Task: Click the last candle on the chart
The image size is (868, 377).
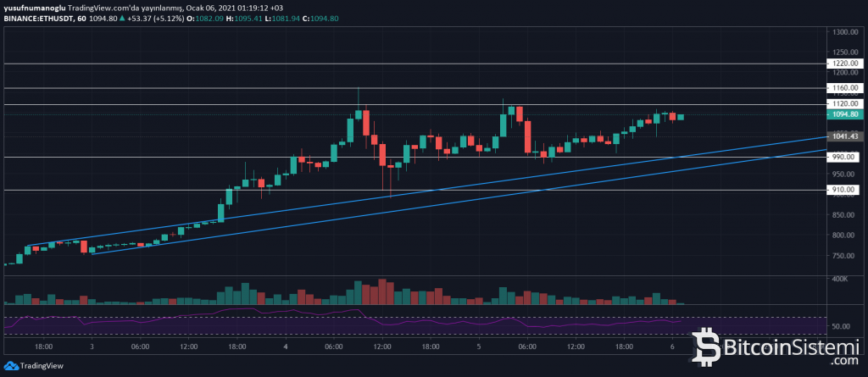Action: 680,117
